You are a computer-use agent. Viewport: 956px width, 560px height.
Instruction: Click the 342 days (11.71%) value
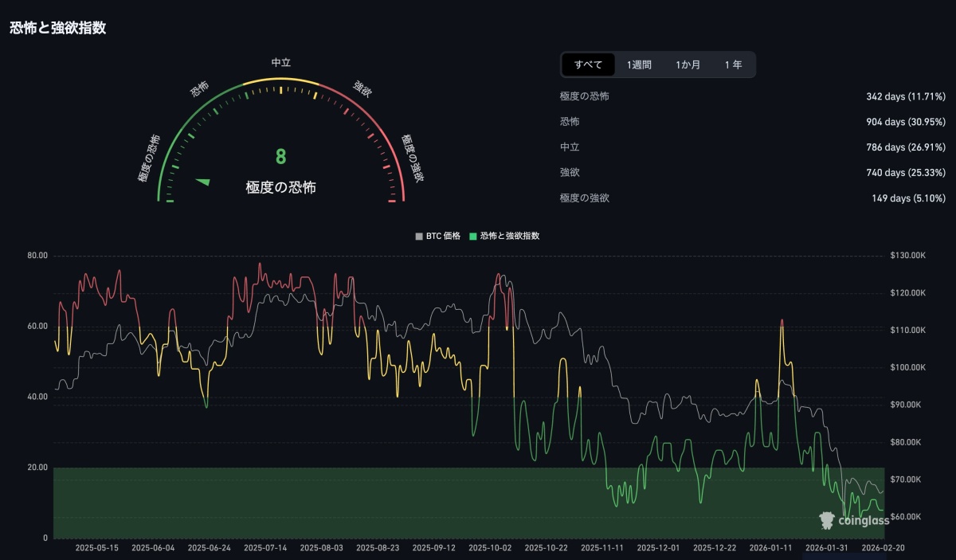point(906,96)
